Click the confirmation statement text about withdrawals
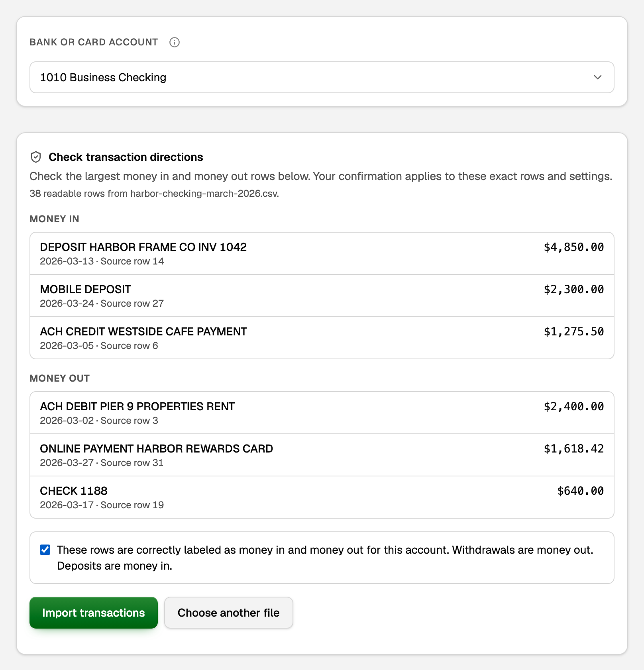 (x=325, y=558)
